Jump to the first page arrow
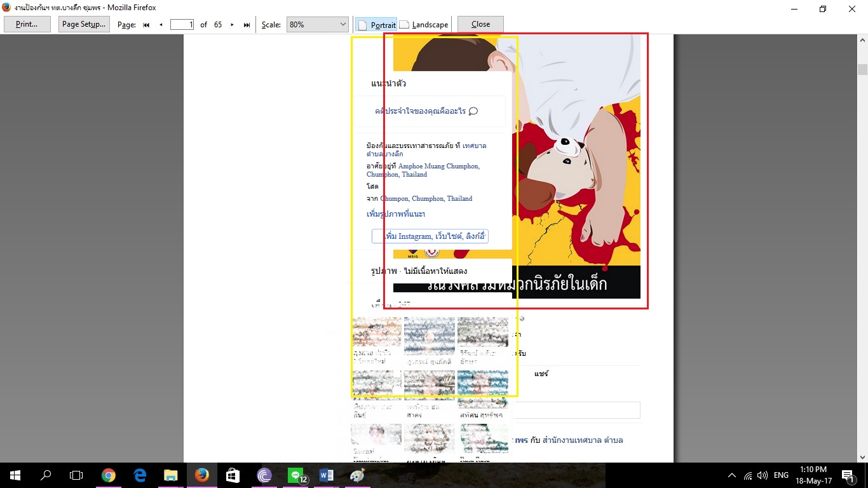This screenshot has height=488, width=868. click(x=146, y=25)
